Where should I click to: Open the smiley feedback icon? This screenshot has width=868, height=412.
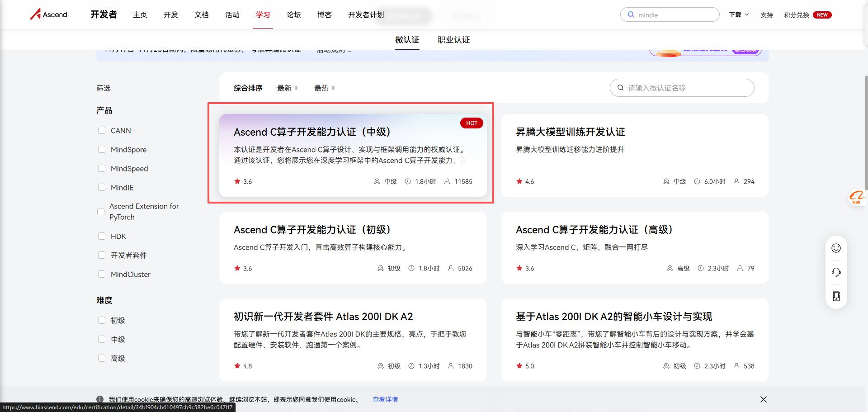tap(836, 248)
